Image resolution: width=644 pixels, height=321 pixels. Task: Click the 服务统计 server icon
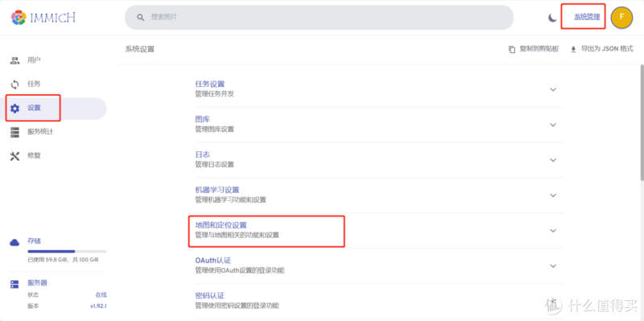[14, 132]
